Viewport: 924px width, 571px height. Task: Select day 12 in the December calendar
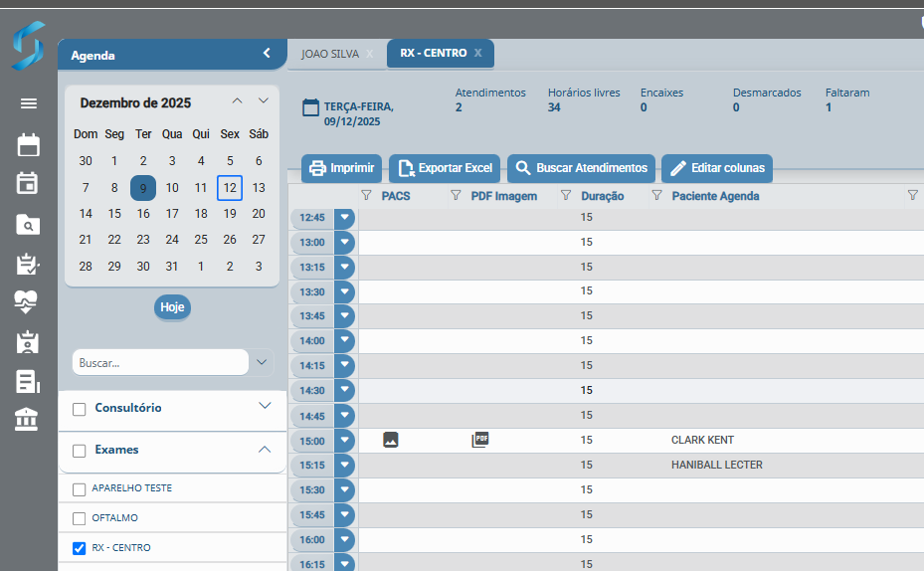(x=230, y=187)
